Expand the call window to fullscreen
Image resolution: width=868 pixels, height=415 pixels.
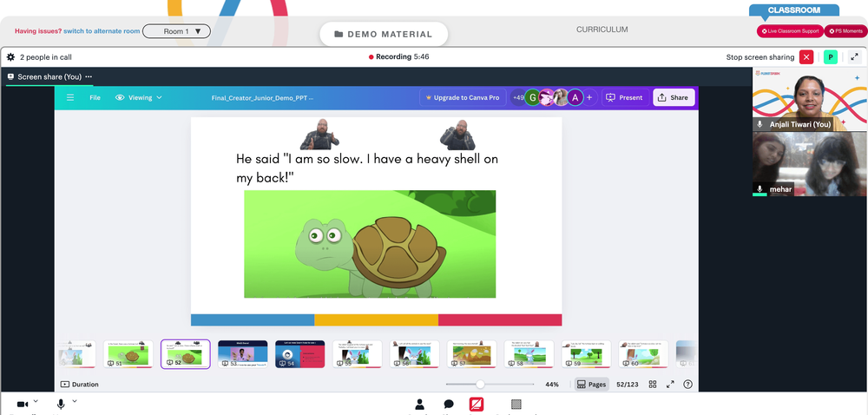tap(855, 57)
